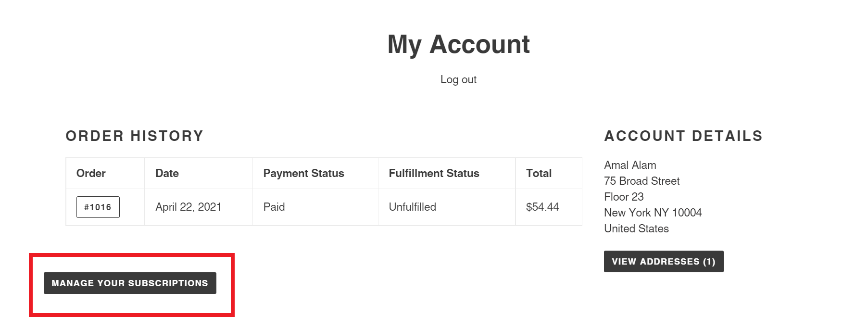This screenshot has width=868, height=330.
Task: Open Manage Your Subscriptions
Action: 130,283
